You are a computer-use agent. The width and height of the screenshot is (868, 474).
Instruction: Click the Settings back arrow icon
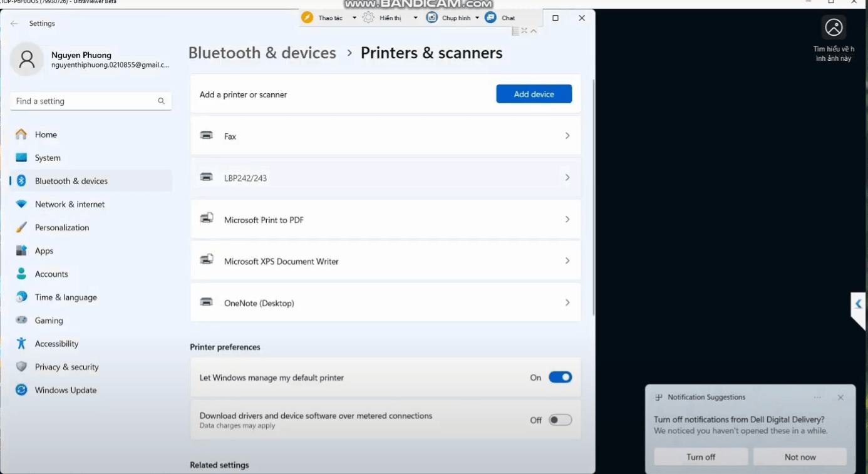(14, 24)
